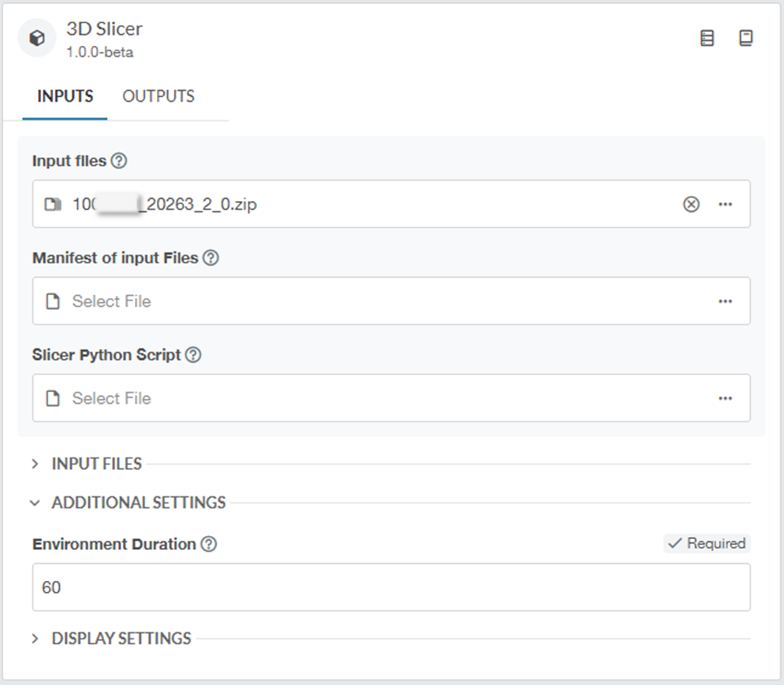784x685 pixels.
Task: Expand the INPUT FILES section
Action: coord(96,464)
